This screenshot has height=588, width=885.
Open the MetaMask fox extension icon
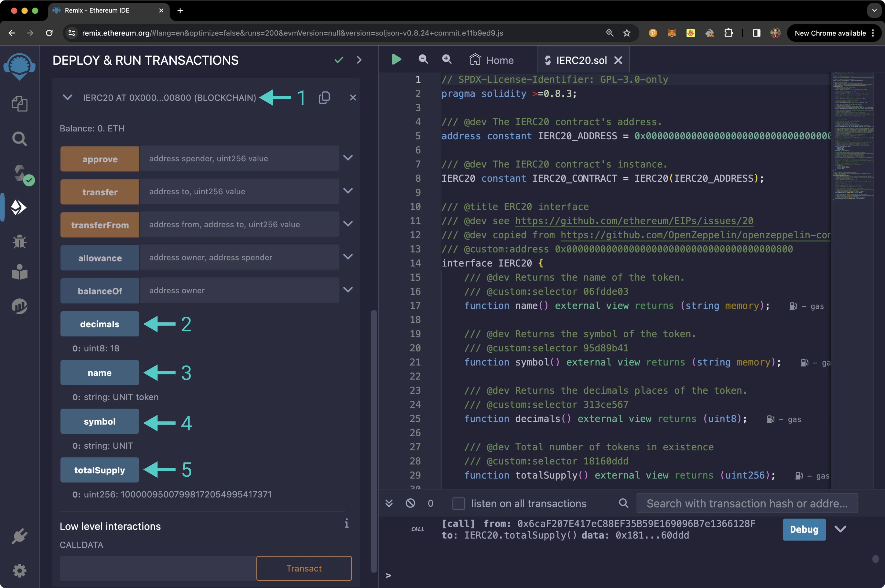click(x=672, y=33)
